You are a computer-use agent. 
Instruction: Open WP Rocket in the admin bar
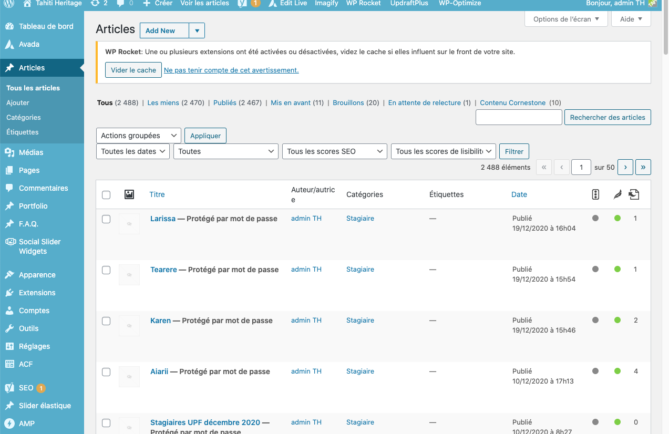coord(363,3)
